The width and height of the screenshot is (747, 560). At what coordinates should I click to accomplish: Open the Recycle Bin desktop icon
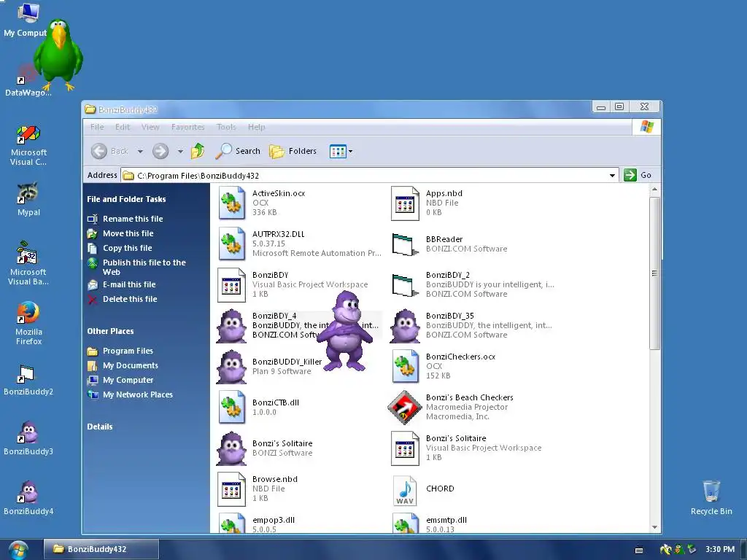[711, 497]
